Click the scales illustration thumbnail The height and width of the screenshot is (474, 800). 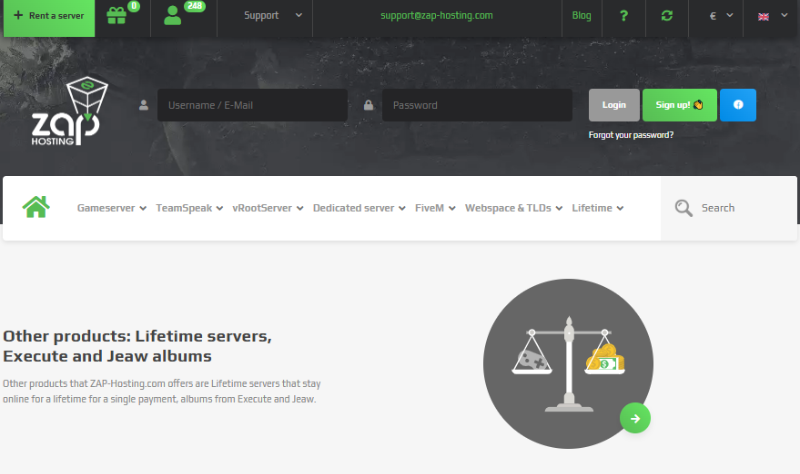point(568,364)
